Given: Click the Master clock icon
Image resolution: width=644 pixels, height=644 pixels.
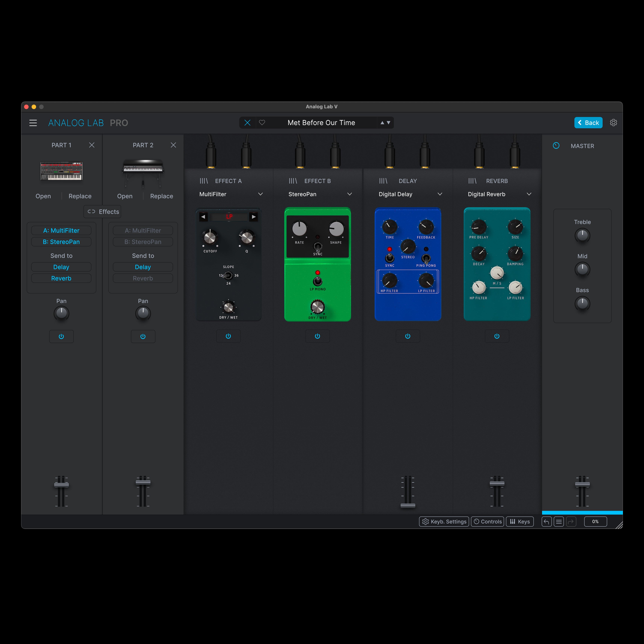Looking at the screenshot, I should tap(556, 146).
